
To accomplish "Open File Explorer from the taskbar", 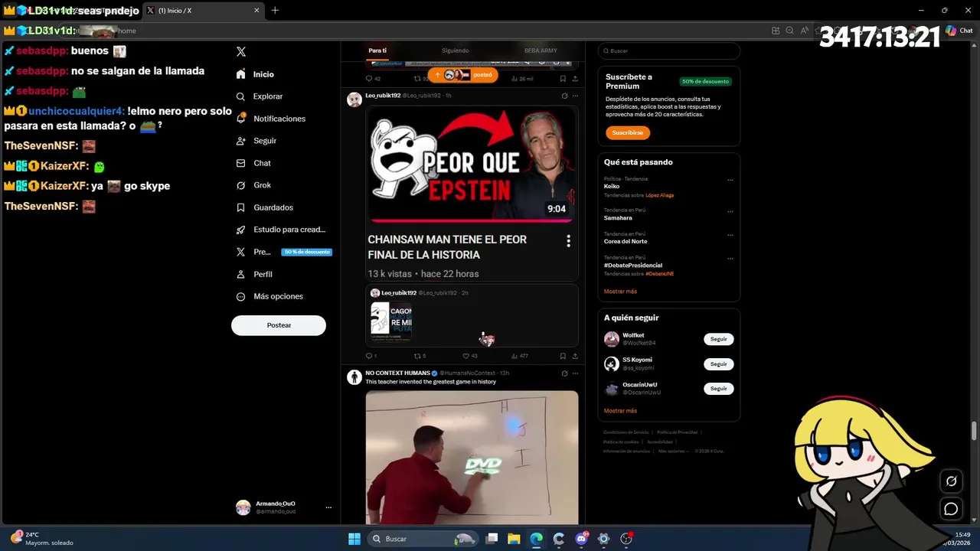I will coord(514,539).
